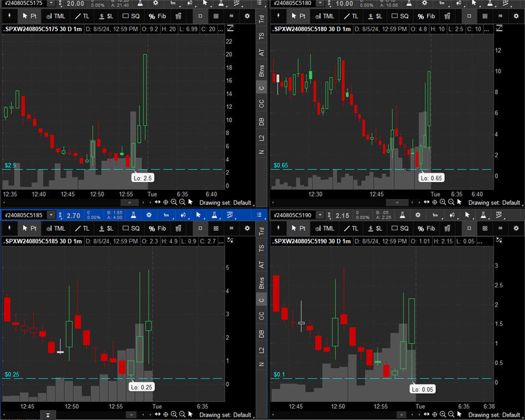
Task: Open the list menu icon in the C5185 header
Action: [260, 215]
